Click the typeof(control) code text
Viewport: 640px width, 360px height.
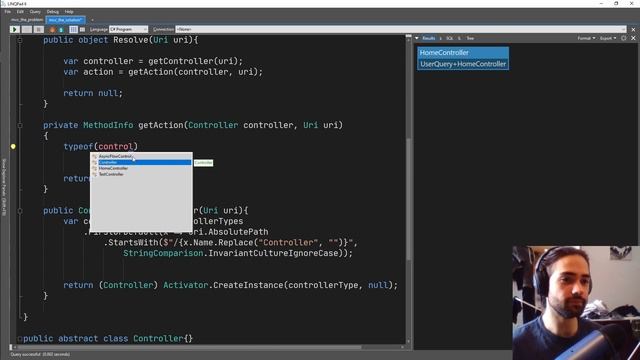(101, 147)
